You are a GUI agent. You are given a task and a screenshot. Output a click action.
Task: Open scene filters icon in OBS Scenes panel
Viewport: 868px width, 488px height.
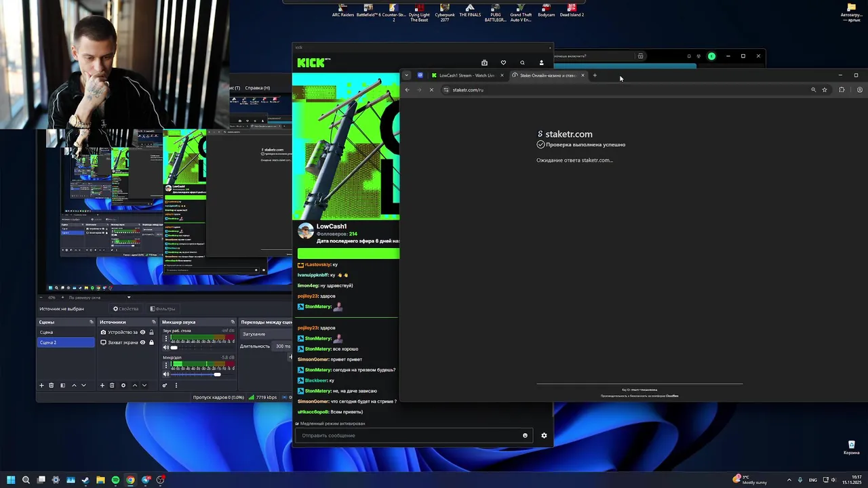pyautogui.click(x=62, y=385)
